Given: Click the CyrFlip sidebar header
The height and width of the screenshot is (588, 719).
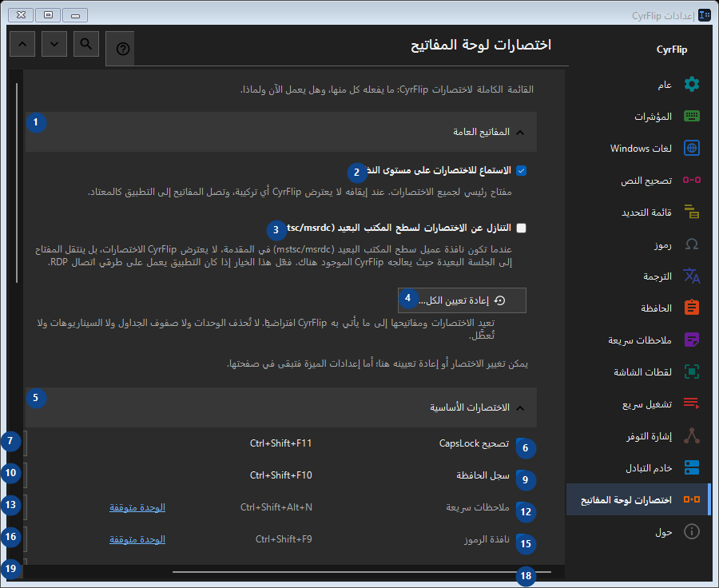Looking at the screenshot, I should click(672, 50).
